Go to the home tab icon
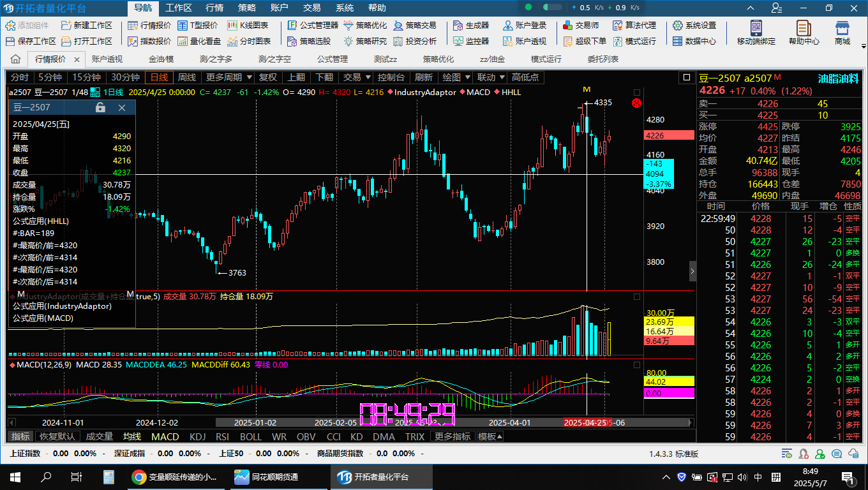868x490 pixels. click(x=16, y=59)
